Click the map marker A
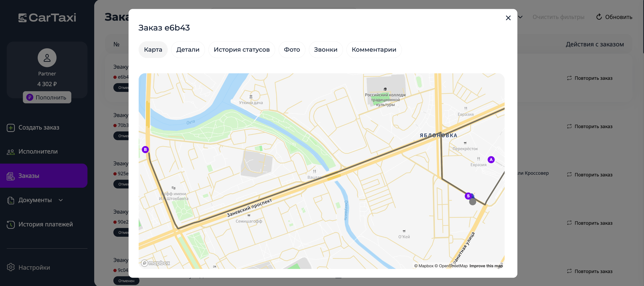 pos(491,160)
